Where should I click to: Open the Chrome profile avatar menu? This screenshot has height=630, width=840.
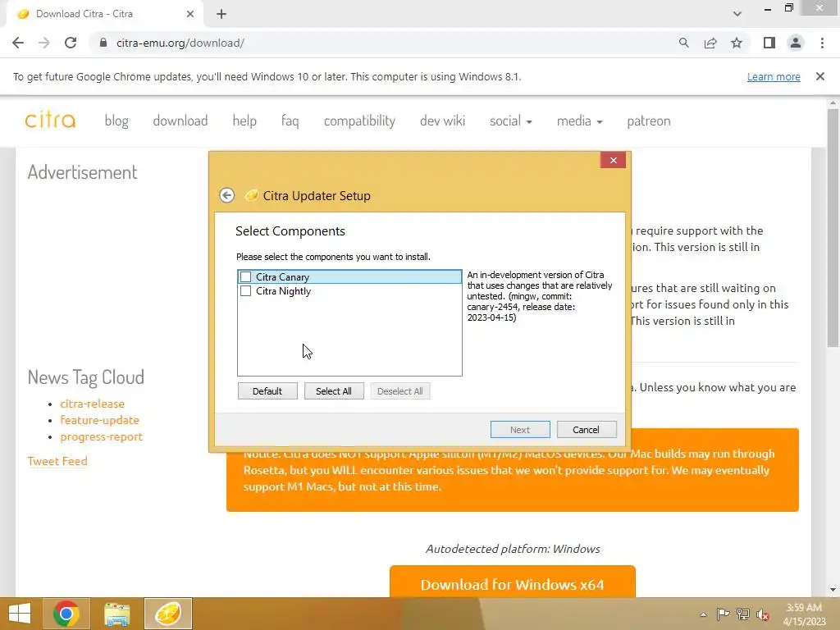(796, 43)
